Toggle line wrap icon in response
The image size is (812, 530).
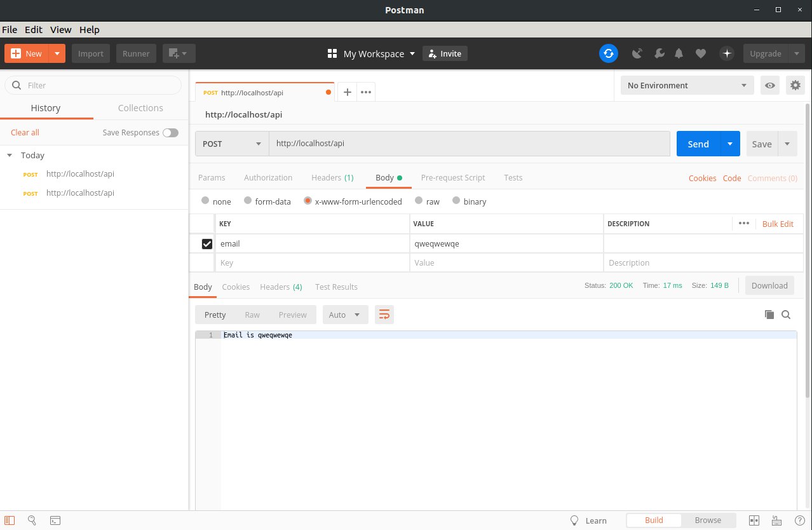tap(384, 314)
